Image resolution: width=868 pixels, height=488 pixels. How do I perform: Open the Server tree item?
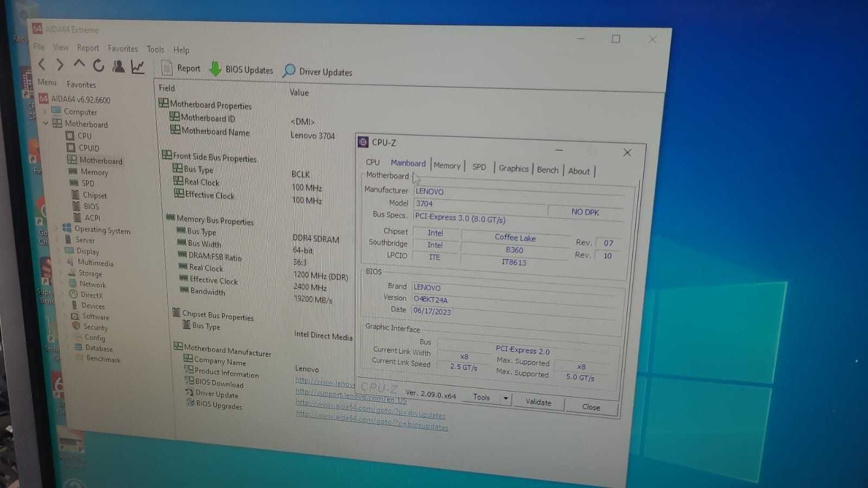pyautogui.click(x=80, y=239)
